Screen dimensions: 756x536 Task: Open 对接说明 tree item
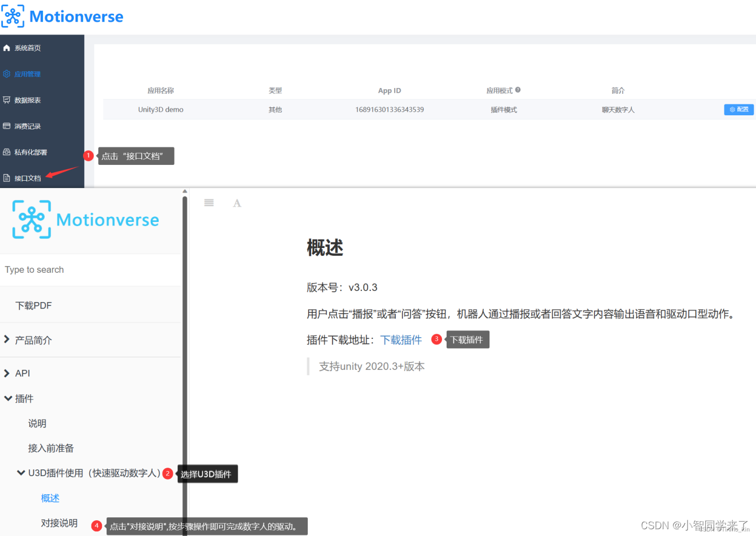pyautogui.click(x=59, y=523)
